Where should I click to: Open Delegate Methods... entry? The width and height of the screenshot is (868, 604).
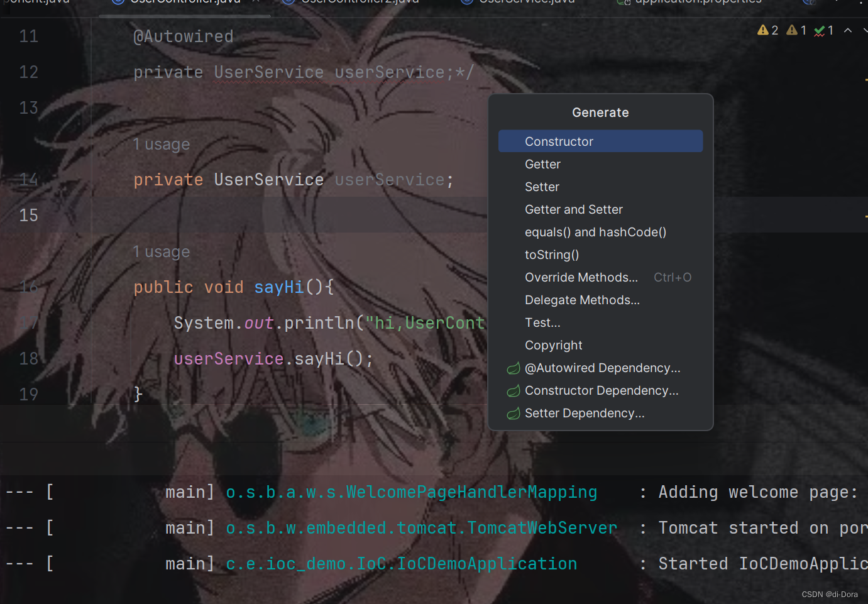(600, 300)
